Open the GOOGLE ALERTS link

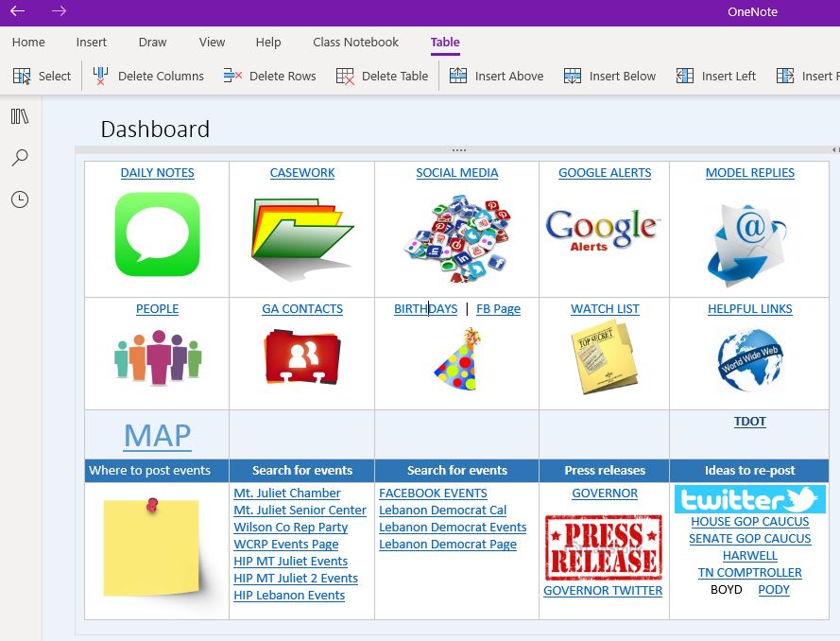click(x=605, y=173)
